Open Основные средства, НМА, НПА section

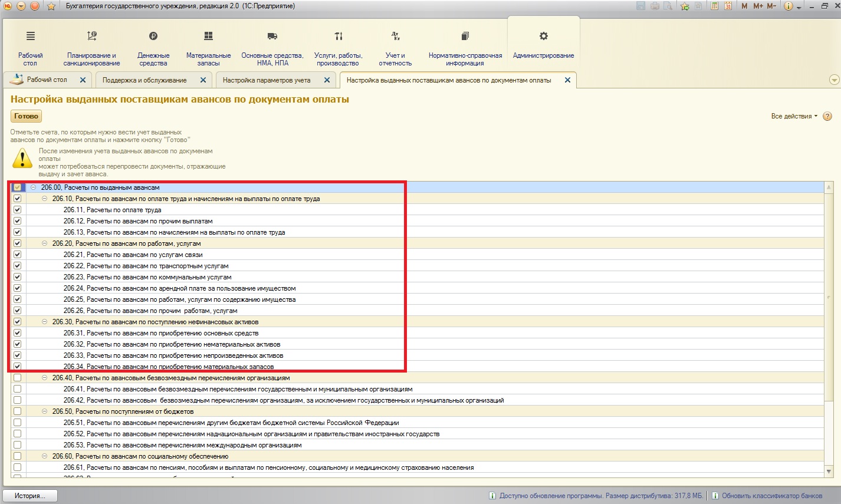[x=272, y=49]
